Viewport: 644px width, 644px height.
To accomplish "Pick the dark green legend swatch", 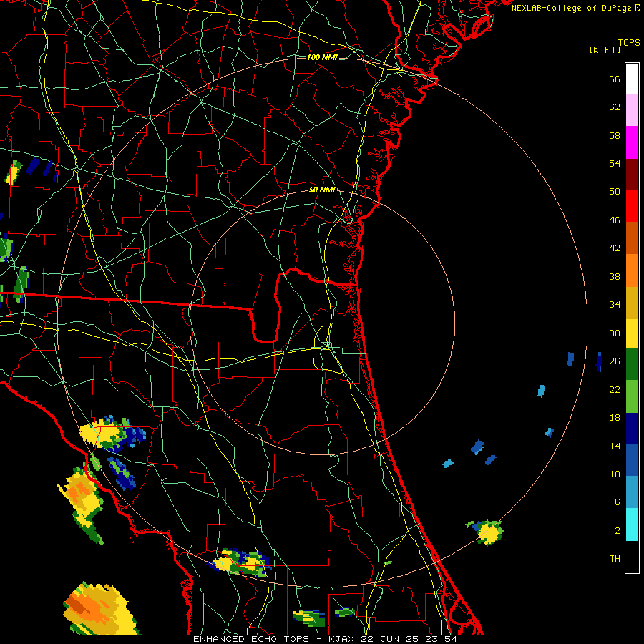I will pos(632,364).
